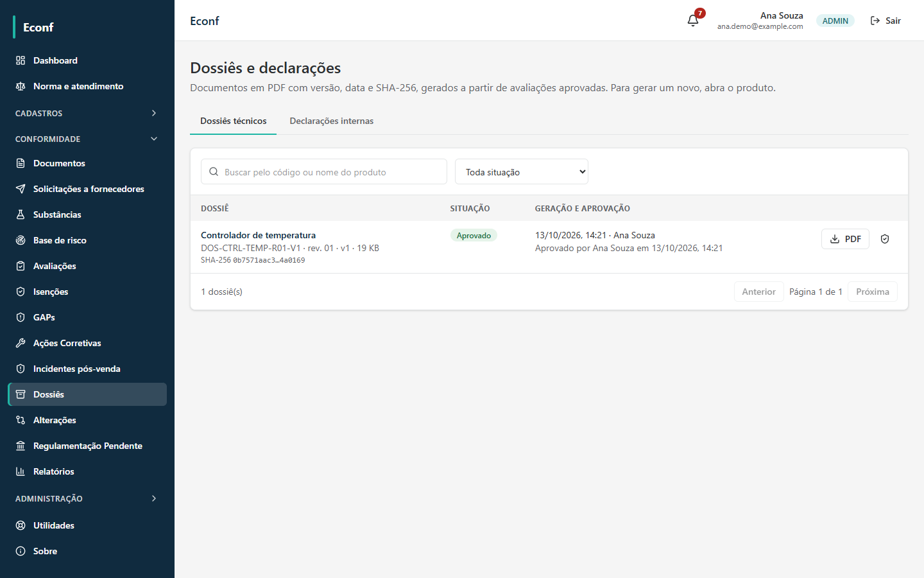The width and height of the screenshot is (924, 578).
Task: Expand the ADMINISTRAÇÃO section
Action: click(x=87, y=498)
